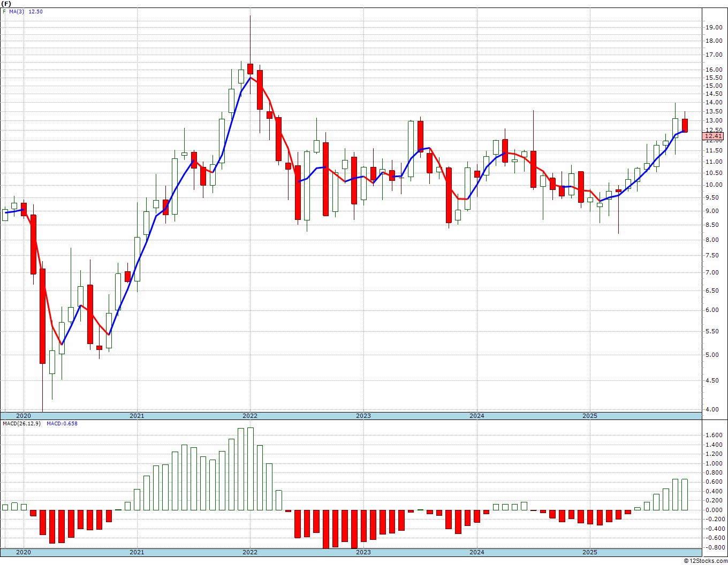Click the 13.50 price axis label

click(x=714, y=112)
